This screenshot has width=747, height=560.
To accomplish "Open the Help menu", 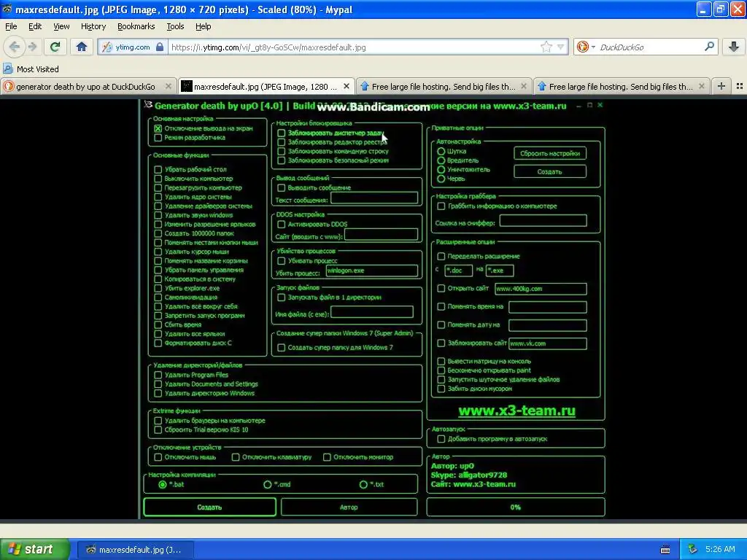I will pos(203,26).
